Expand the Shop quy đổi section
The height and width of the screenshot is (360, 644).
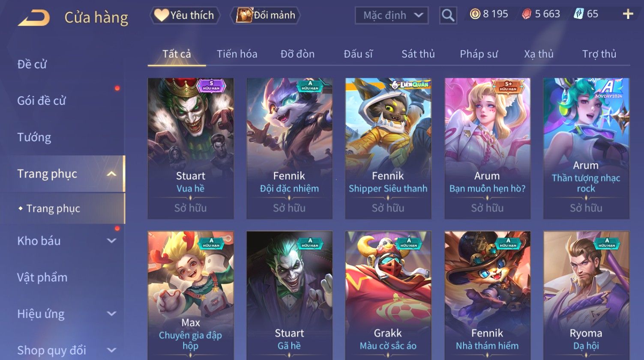[x=111, y=350]
